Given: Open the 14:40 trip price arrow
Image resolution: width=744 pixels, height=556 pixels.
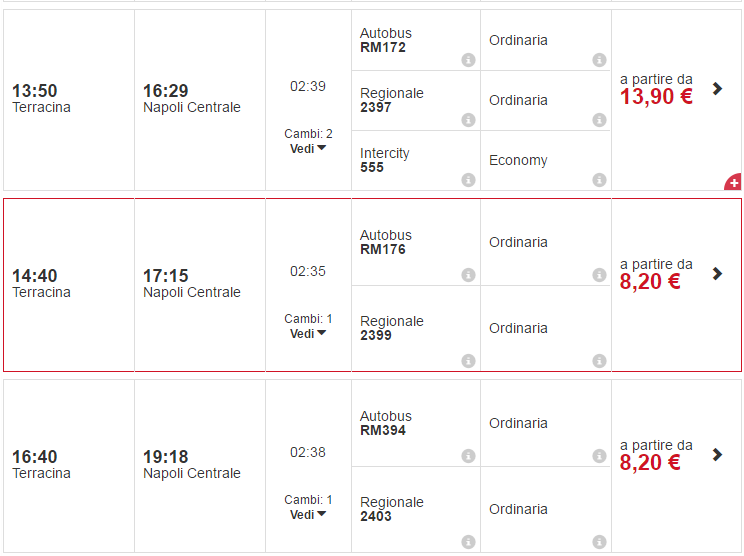Looking at the screenshot, I should [x=717, y=273].
